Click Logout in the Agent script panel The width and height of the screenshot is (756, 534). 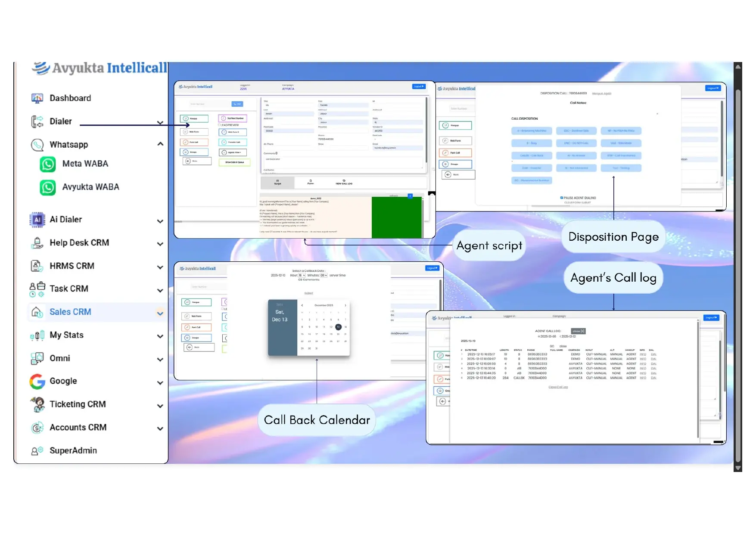(x=419, y=87)
